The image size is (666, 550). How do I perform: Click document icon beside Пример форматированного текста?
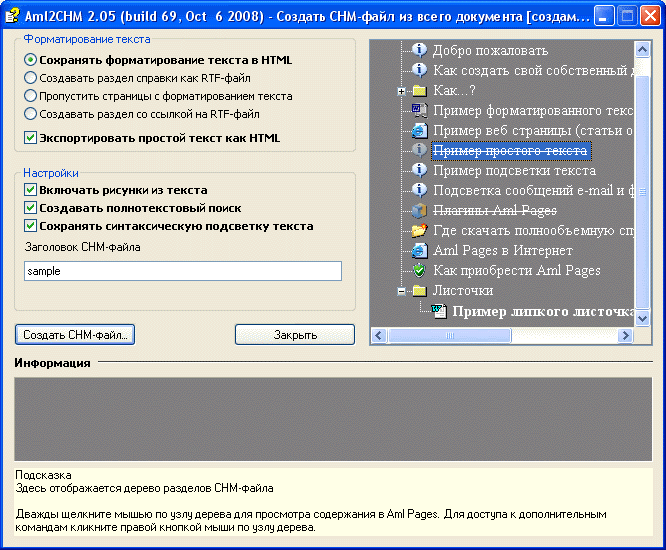click(x=419, y=110)
